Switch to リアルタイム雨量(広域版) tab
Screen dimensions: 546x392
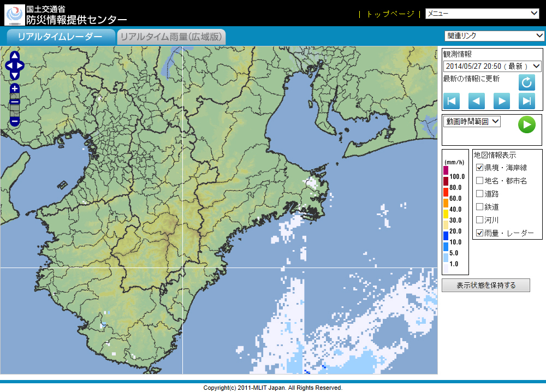point(171,37)
